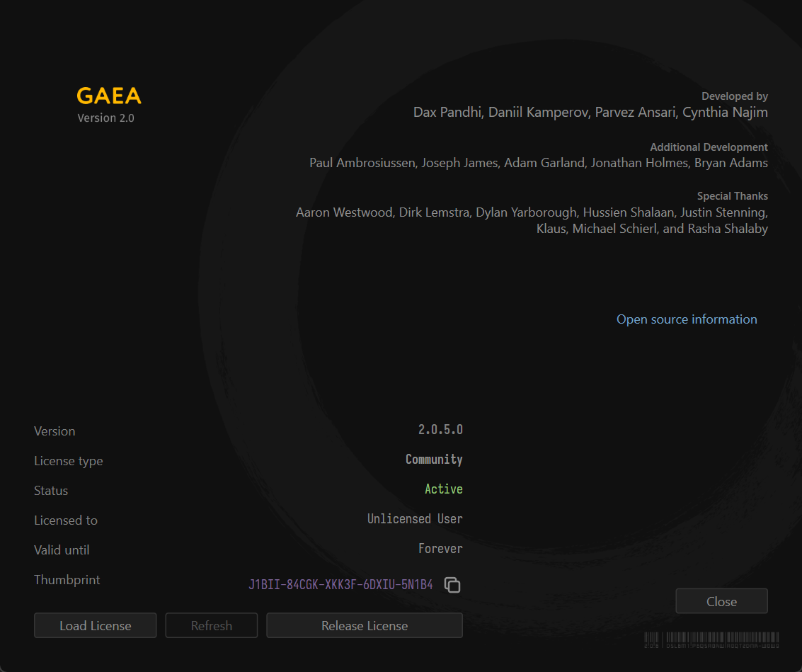Click the Version 2.0 subtitle under logo

[105, 118]
